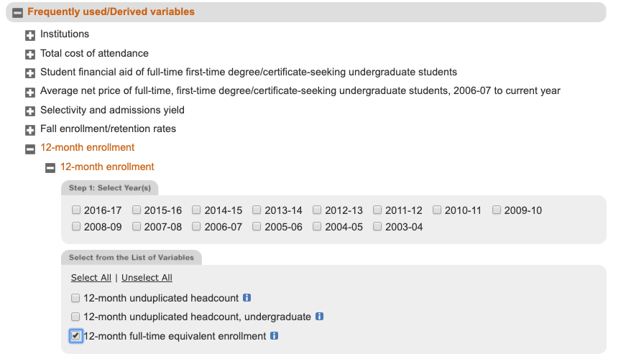Screen dimensions: 626x364
Task: Check the 2016-17 year checkbox
Action: coord(76,210)
